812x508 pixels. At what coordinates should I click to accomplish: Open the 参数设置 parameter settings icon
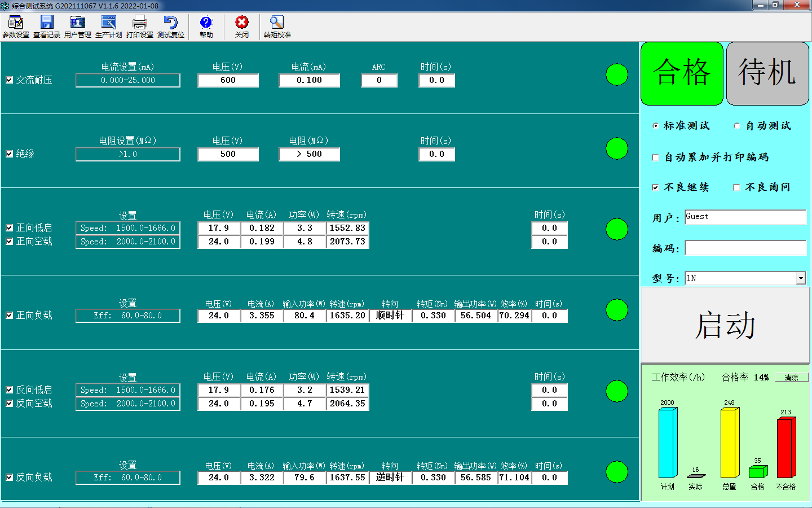(16, 26)
